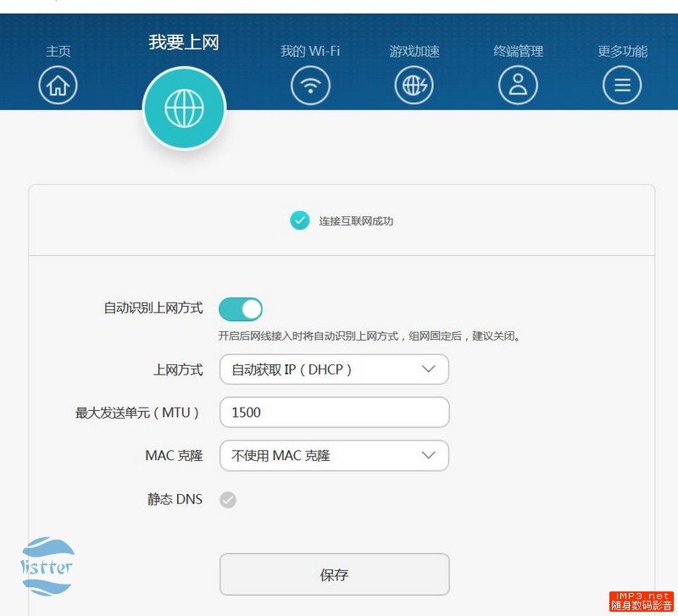
Task: Click the 主页 text label
Action: coord(58,50)
